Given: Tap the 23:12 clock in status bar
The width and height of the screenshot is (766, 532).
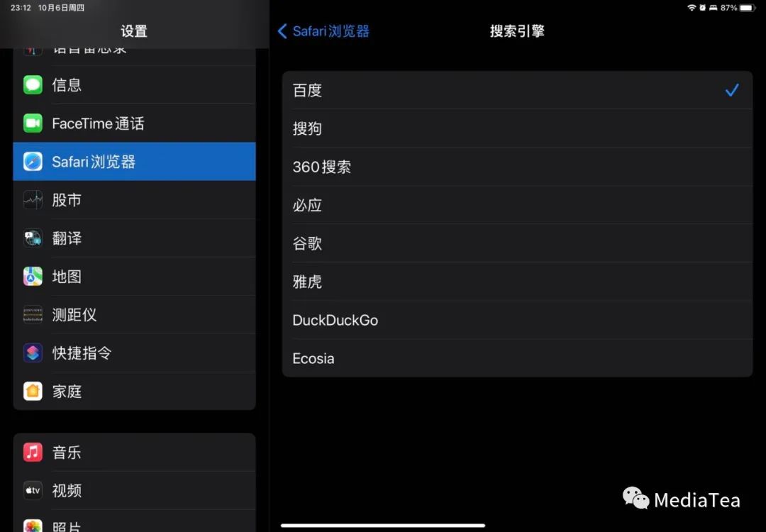Looking at the screenshot, I should (x=21, y=8).
